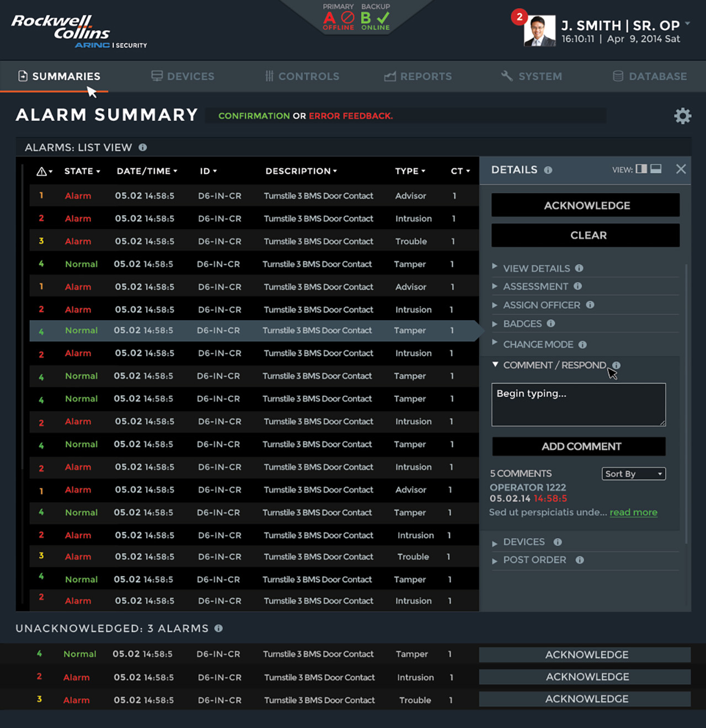Click the info icon beside Unacknowledged alarms

[x=218, y=629]
